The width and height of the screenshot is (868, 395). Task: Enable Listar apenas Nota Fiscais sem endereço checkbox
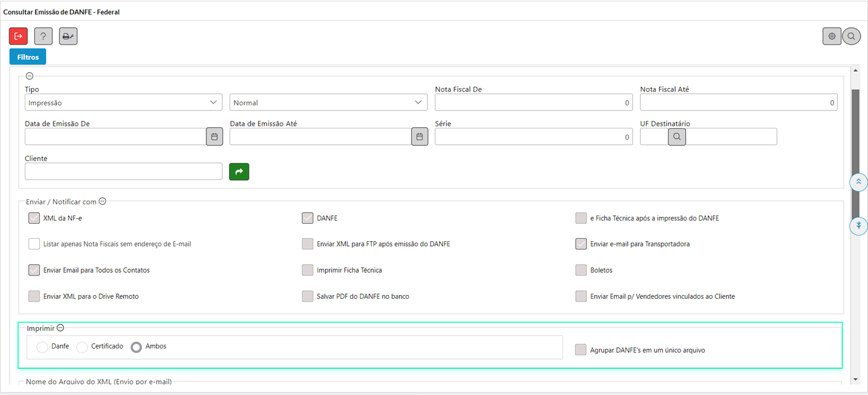click(34, 244)
